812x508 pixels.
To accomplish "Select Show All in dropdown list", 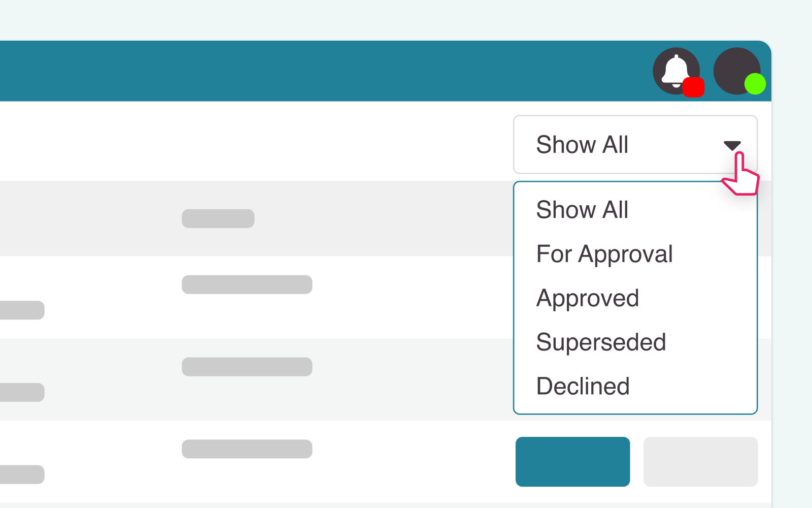I will [582, 210].
